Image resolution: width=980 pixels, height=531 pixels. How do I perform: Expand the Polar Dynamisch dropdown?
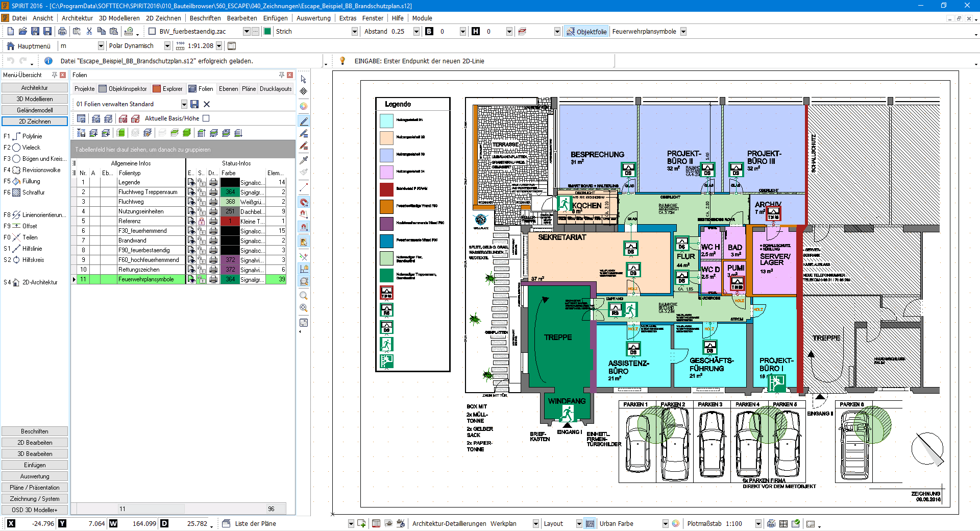pyautogui.click(x=167, y=46)
